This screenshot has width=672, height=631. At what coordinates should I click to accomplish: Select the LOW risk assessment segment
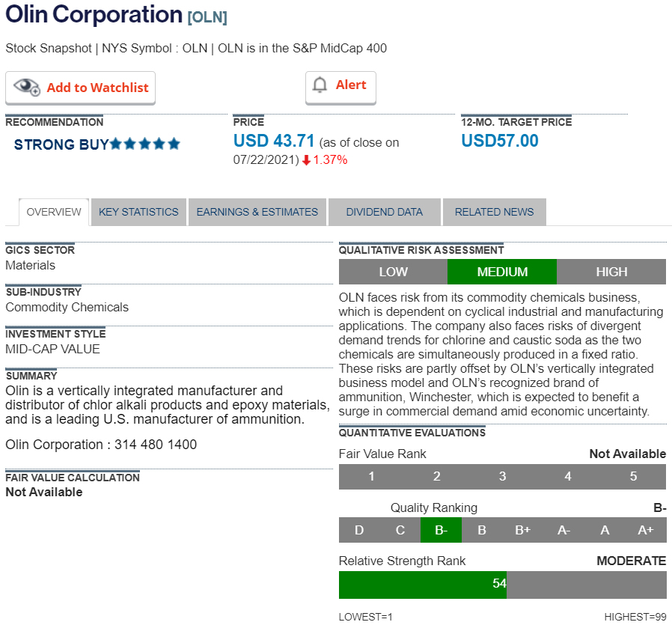(393, 272)
